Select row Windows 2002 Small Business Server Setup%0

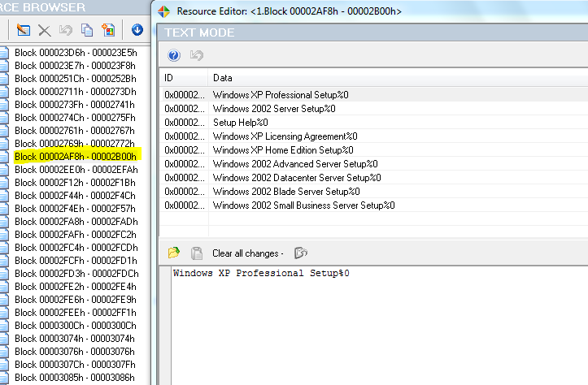coord(374,205)
